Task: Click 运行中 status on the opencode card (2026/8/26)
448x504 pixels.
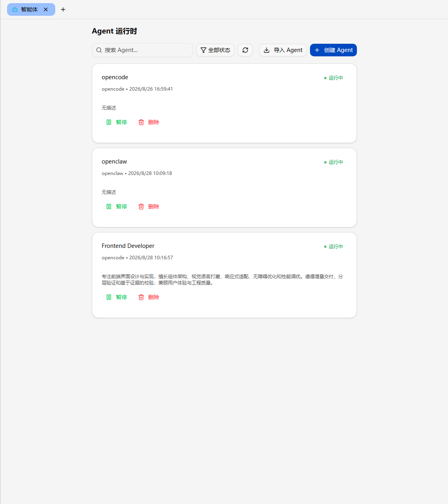Action: (x=334, y=78)
